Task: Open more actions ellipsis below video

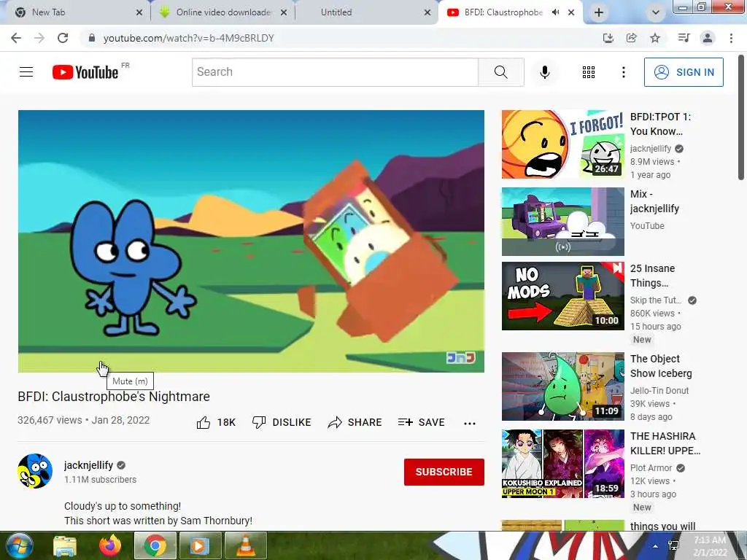Action: pos(470,424)
